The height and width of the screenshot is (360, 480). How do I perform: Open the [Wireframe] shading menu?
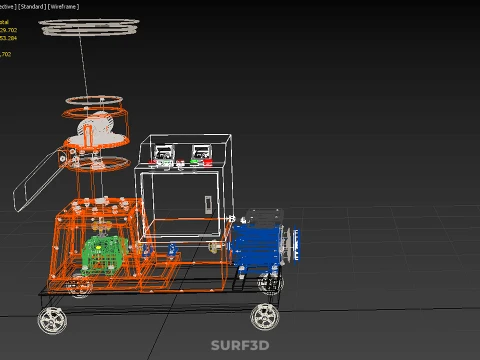click(64, 7)
